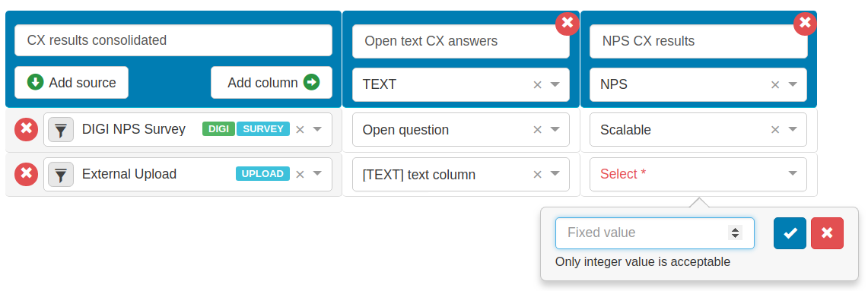Expand the NPS column type dropdown
This screenshot has height=291, width=868.
tap(793, 84)
